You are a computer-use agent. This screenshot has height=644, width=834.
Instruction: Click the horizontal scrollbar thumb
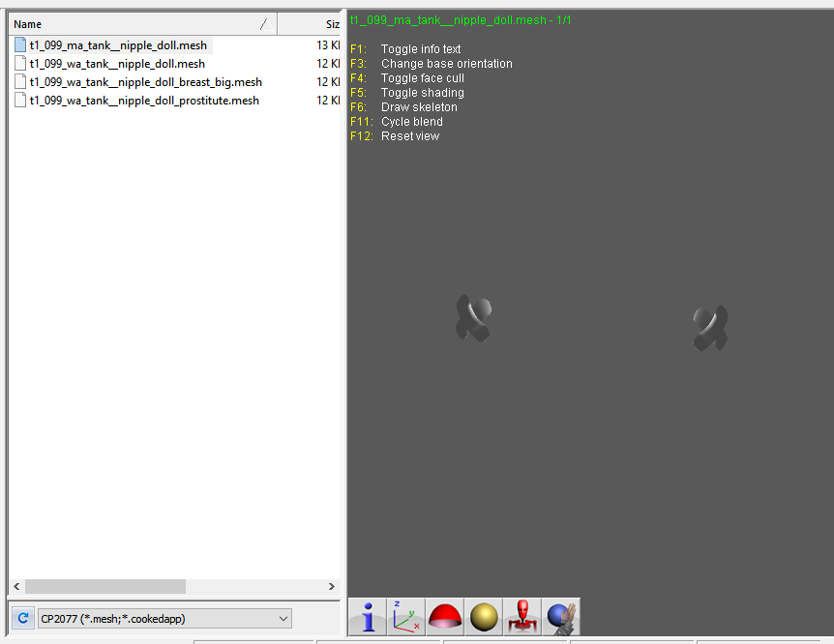105,587
